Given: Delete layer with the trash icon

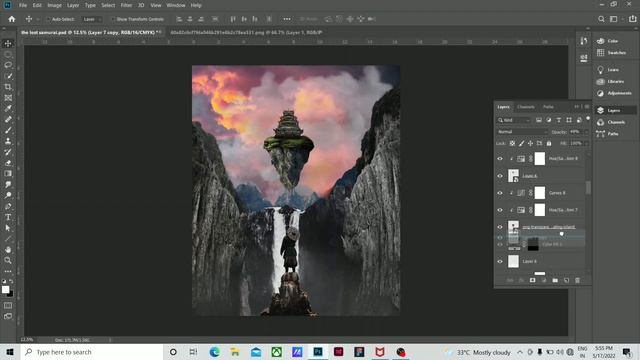Looking at the screenshot, I should 577,280.
